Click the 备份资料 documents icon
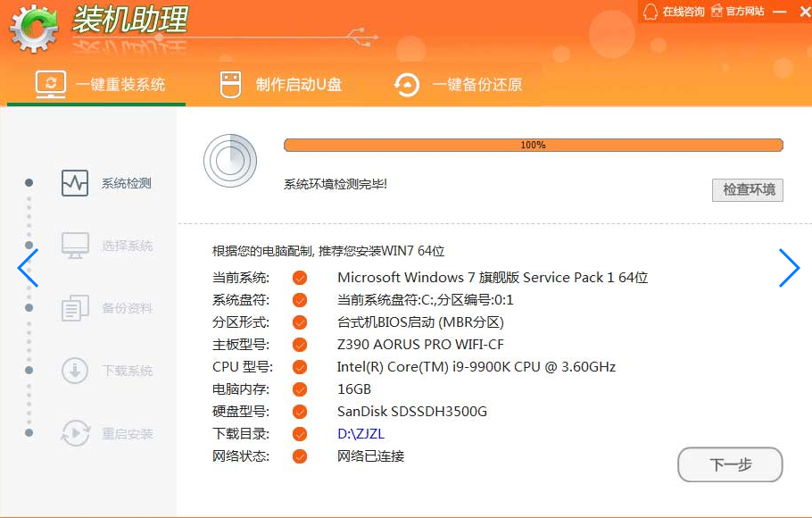The width and height of the screenshot is (812, 518). coord(75,308)
